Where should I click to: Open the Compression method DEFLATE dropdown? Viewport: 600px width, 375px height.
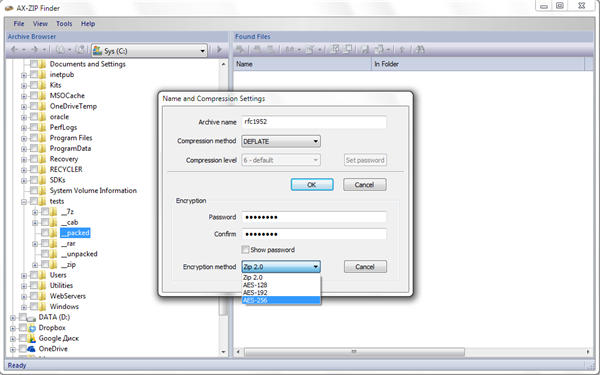(281, 141)
